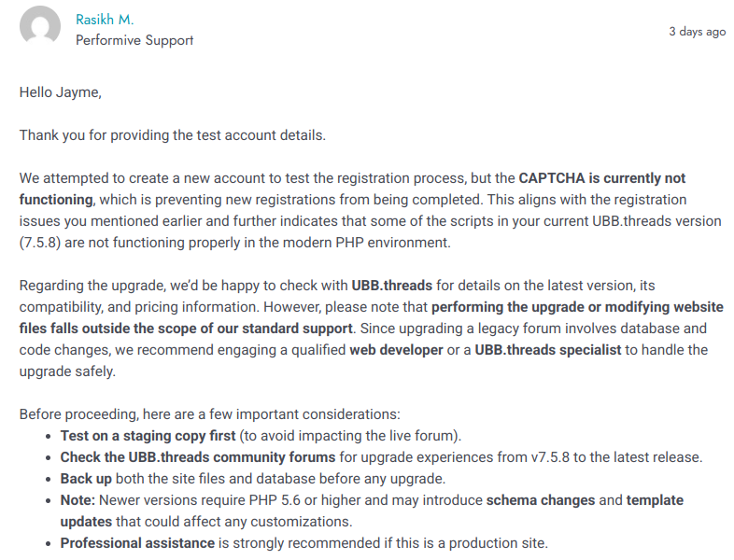Image resolution: width=734 pixels, height=560 pixels.
Task: Click the bold "UBB.threads specialist" text
Action: [x=545, y=350]
